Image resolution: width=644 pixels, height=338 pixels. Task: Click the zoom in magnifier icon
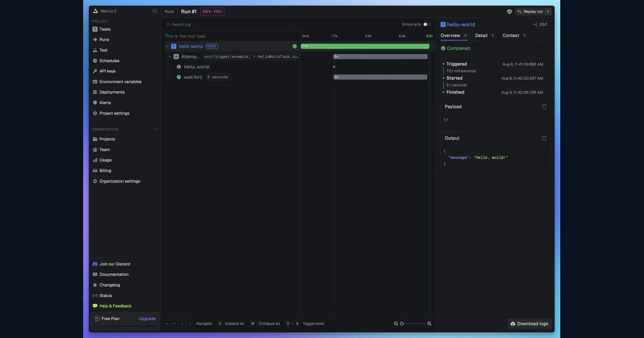tap(429, 324)
